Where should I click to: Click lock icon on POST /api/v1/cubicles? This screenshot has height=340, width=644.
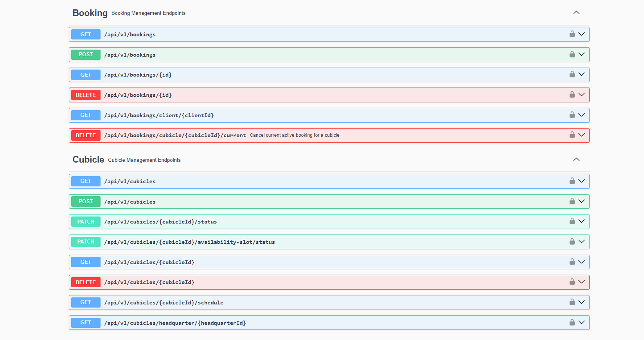pyautogui.click(x=572, y=201)
